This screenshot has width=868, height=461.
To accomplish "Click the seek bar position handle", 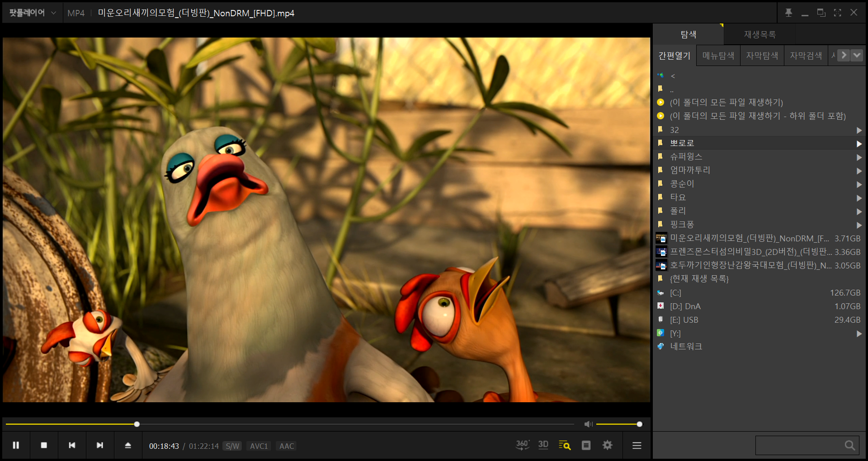I will click(137, 424).
